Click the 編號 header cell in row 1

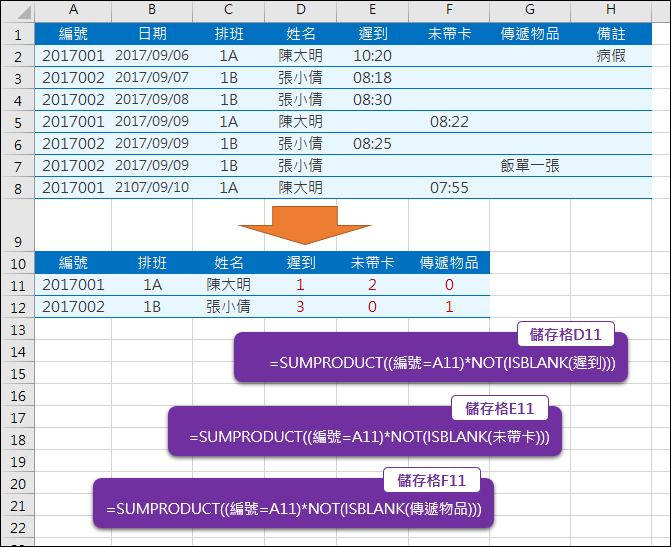click(73, 34)
